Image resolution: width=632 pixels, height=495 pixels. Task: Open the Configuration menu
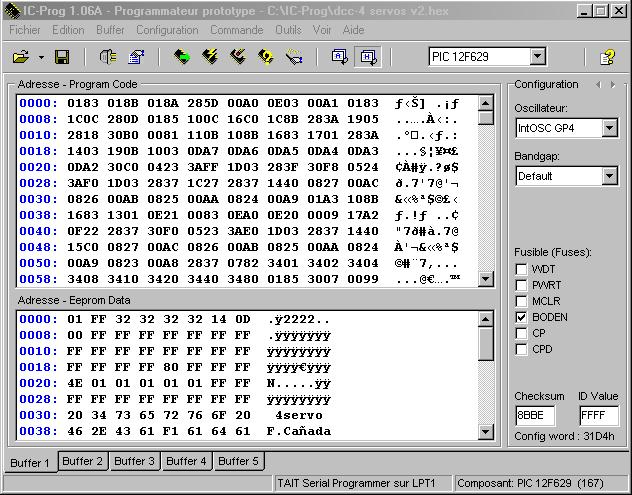pyautogui.click(x=167, y=30)
